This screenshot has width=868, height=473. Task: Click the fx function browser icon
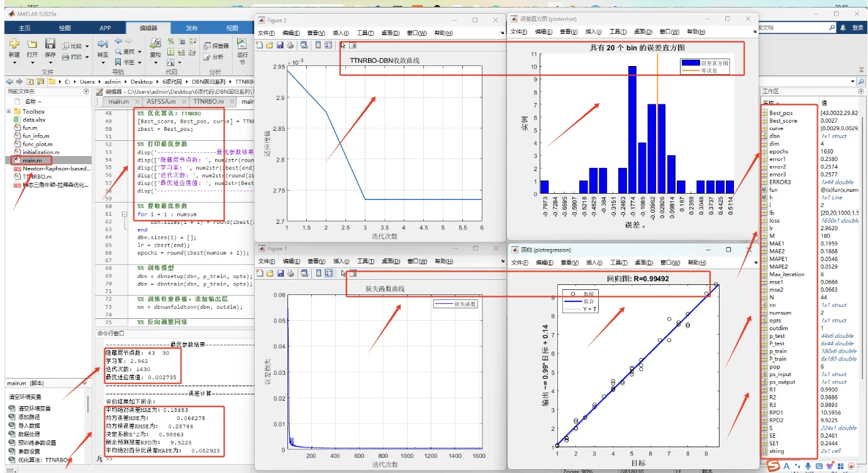click(x=99, y=460)
